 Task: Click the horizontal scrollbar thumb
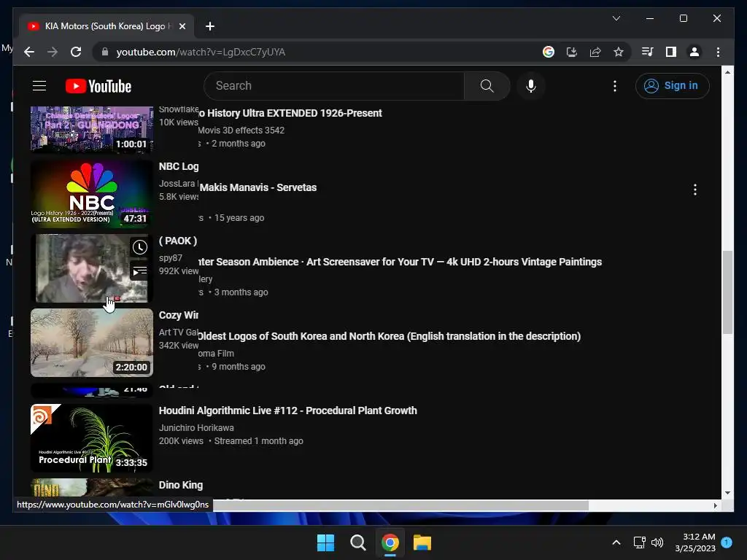tap(400, 505)
